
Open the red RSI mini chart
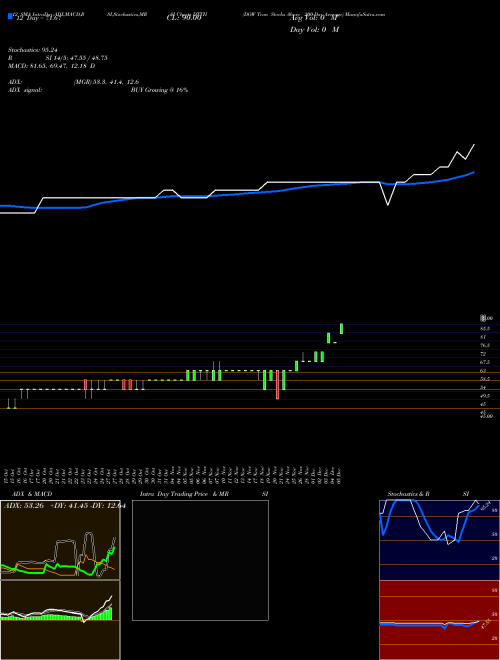(439, 620)
